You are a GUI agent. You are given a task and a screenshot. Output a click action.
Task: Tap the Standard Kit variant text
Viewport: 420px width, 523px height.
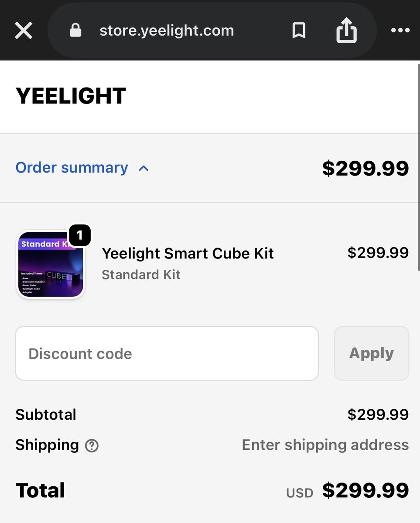(141, 275)
